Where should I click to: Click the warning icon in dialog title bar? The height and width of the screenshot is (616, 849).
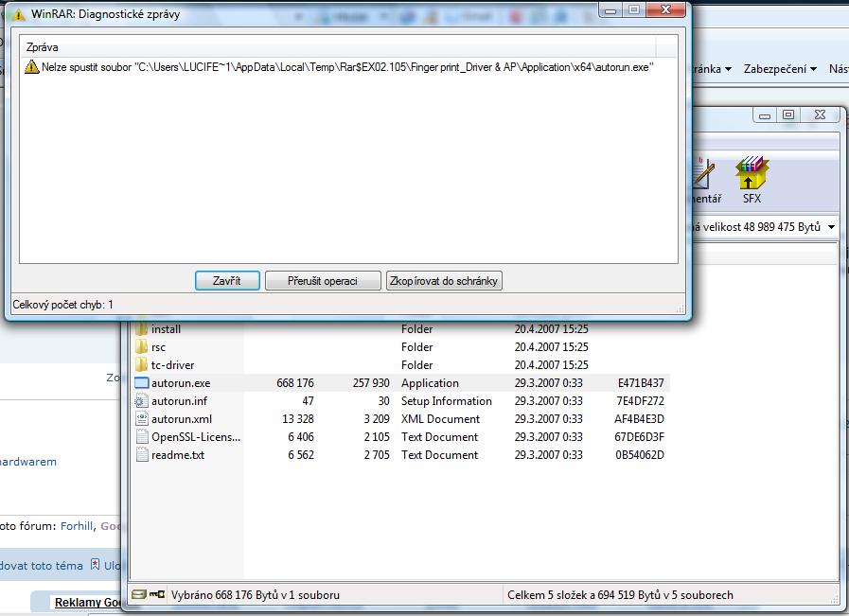[19, 14]
